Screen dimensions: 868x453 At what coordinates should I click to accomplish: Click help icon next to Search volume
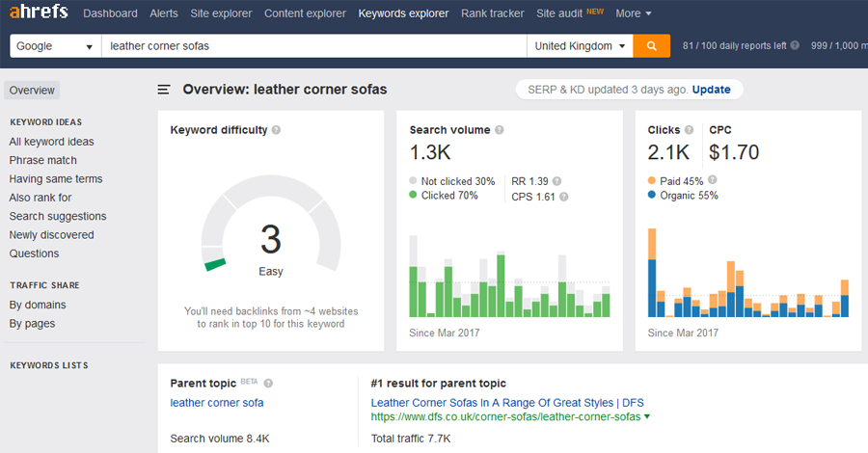point(500,130)
